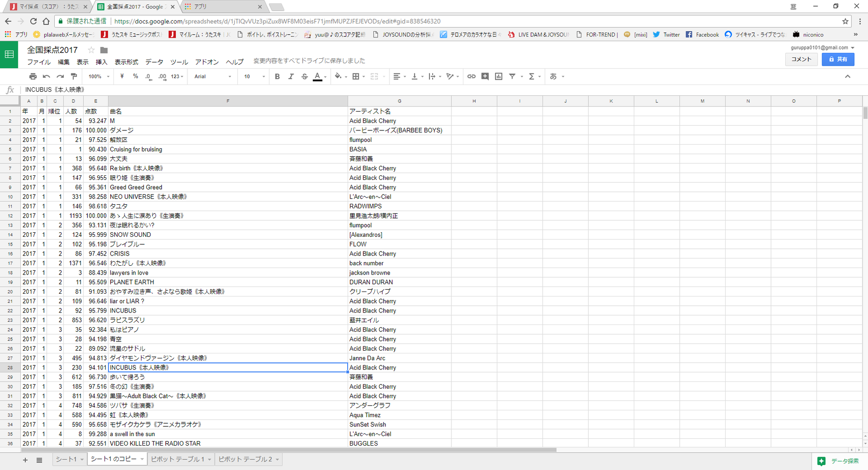The height and width of the screenshot is (470, 868).
Task: Increase decimal places
Action: tap(162, 77)
